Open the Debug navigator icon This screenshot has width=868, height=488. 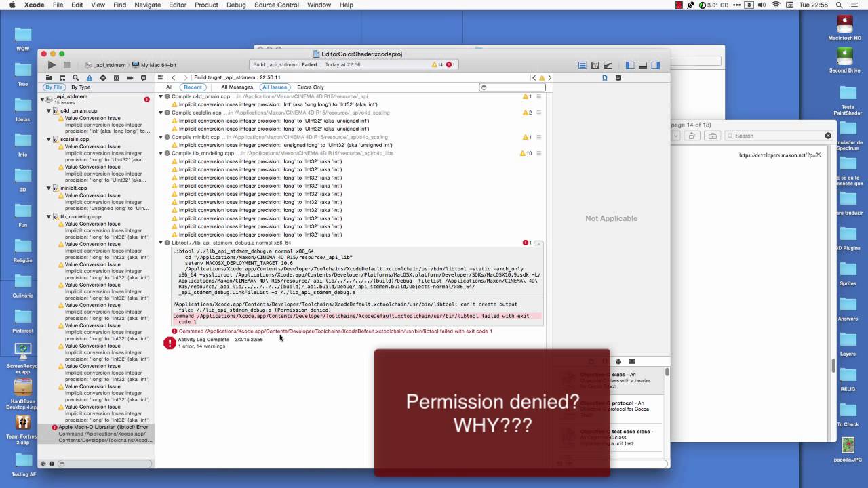pyautogui.click(x=116, y=78)
